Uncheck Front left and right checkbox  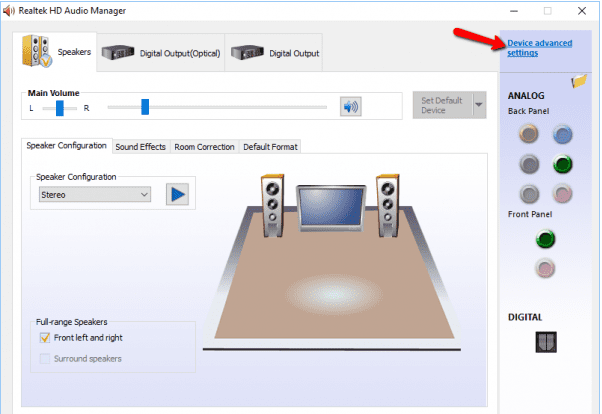[45, 338]
